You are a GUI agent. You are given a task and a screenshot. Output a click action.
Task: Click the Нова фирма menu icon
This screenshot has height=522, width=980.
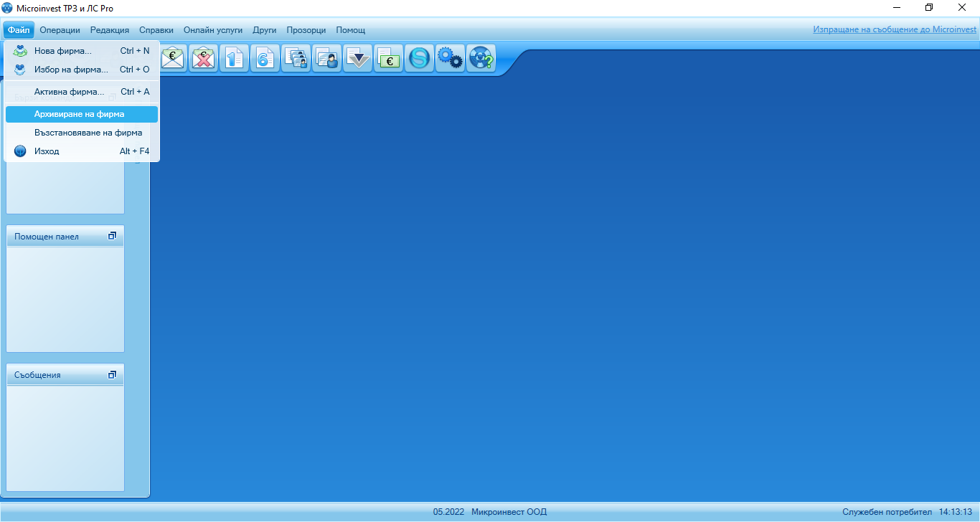20,51
